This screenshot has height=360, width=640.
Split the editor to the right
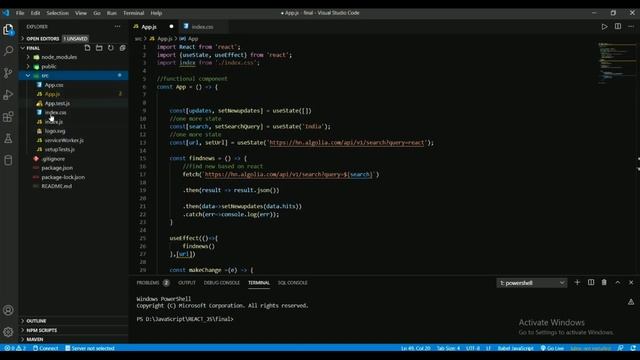(618, 27)
